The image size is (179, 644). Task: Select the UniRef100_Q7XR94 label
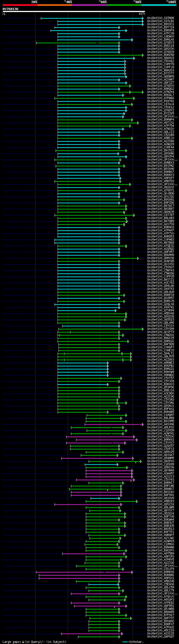point(161,311)
